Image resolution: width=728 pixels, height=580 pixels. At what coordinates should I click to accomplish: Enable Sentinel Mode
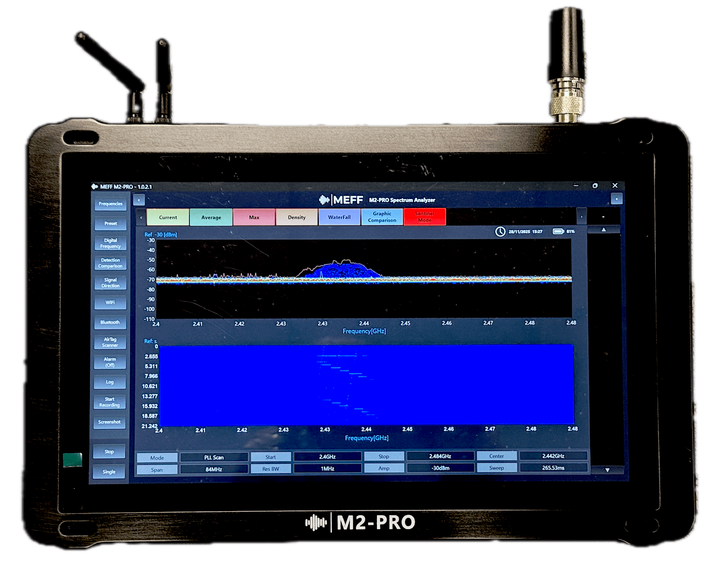(x=424, y=217)
